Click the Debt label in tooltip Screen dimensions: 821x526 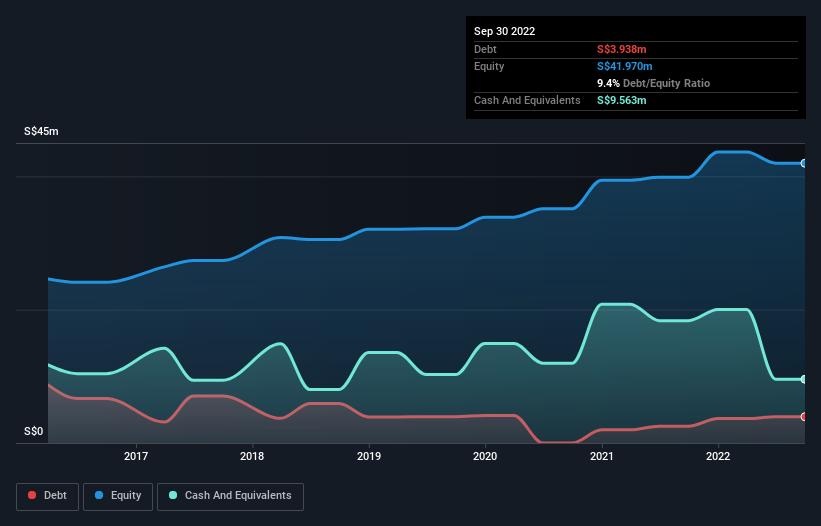tap(485, 49)
